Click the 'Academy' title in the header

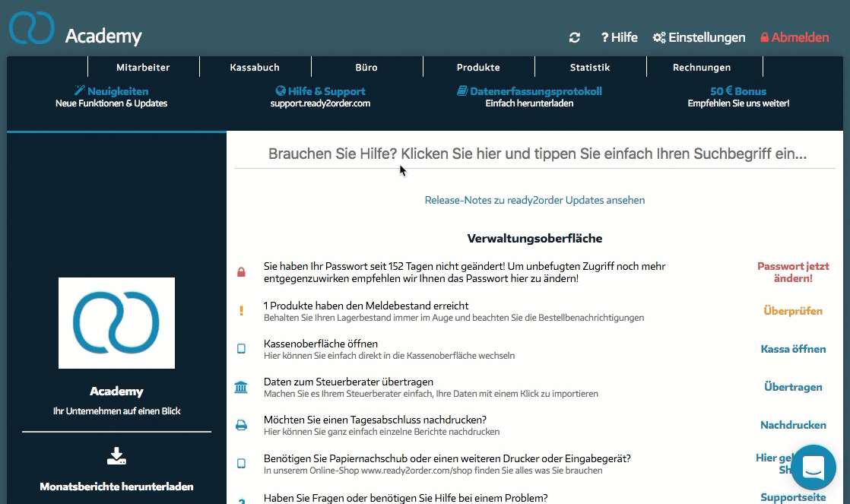(x=103, y=36)
